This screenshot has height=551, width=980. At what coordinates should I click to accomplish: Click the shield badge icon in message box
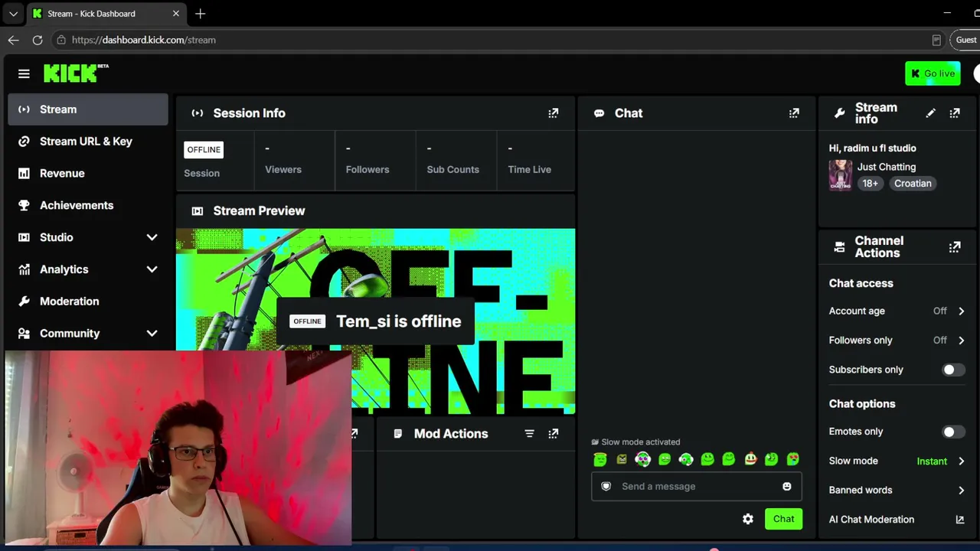pos(606,487)
